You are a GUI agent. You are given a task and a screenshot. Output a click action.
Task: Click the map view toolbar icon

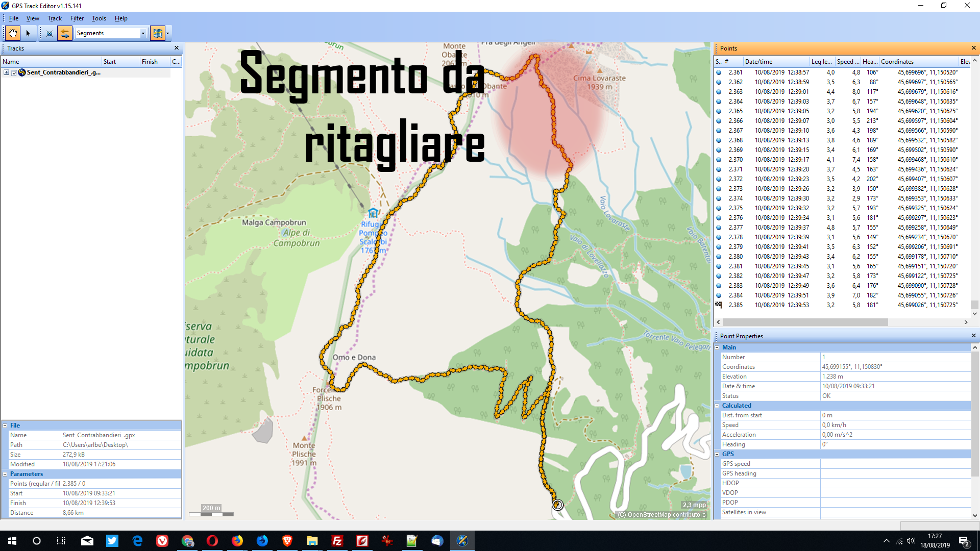coord(158,33)
